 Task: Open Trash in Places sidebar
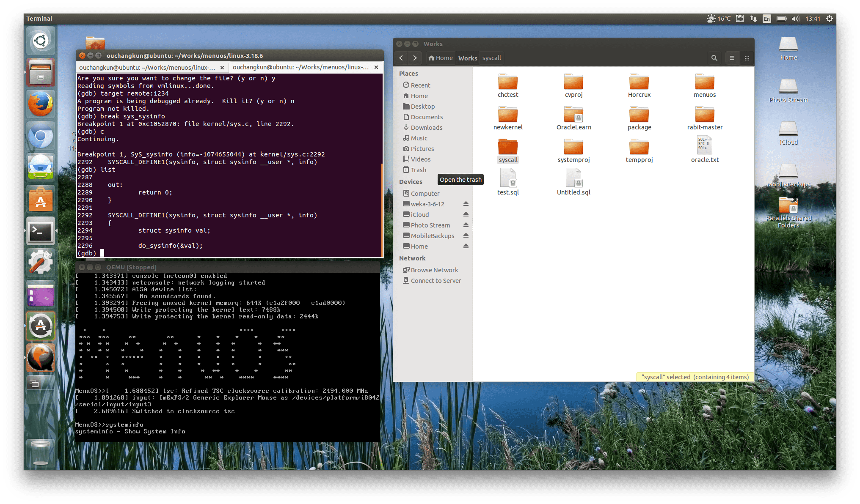tap(418, 170)
